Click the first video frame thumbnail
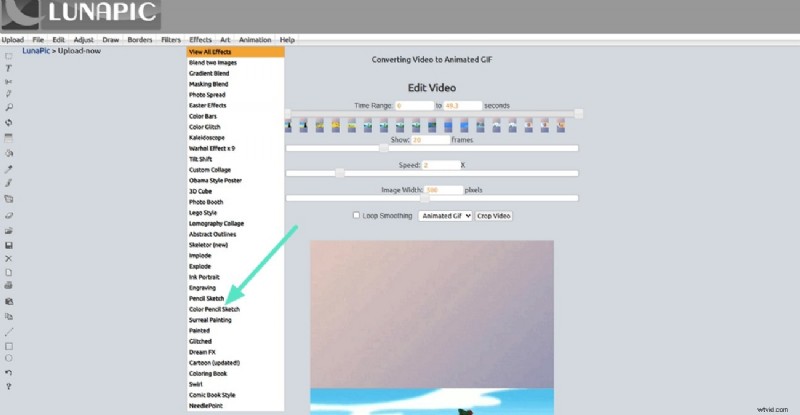800x415 pixels. [x=289, y=126]
